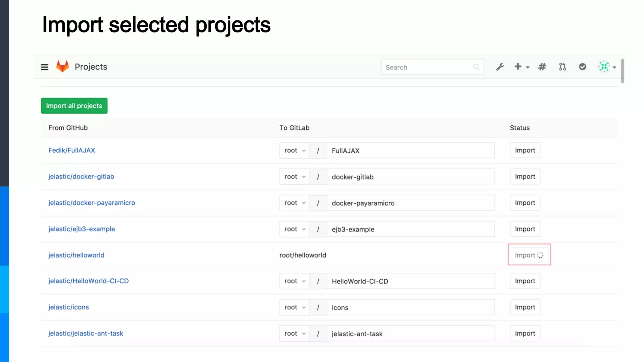Open the jelastic/jelastic-ant-task repository link
The image size is (644, 362).
pyautogui.click(x=86, y=333)
